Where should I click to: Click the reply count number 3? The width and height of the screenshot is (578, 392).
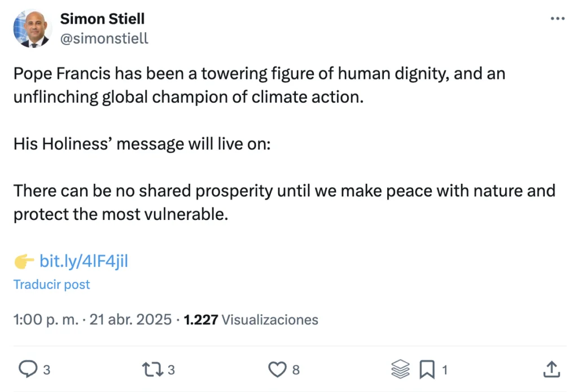pos(47,370)
